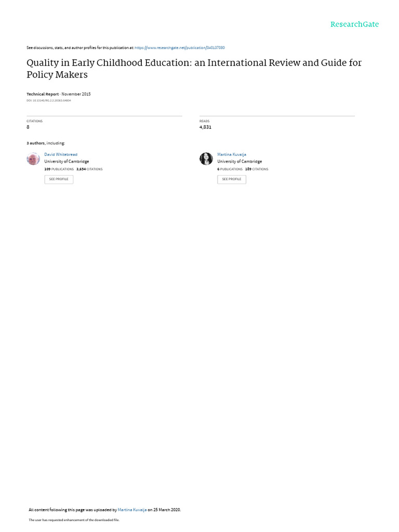
Task: Open Martina Kuvalja's profile photo
Action: (x=206, y=159)
